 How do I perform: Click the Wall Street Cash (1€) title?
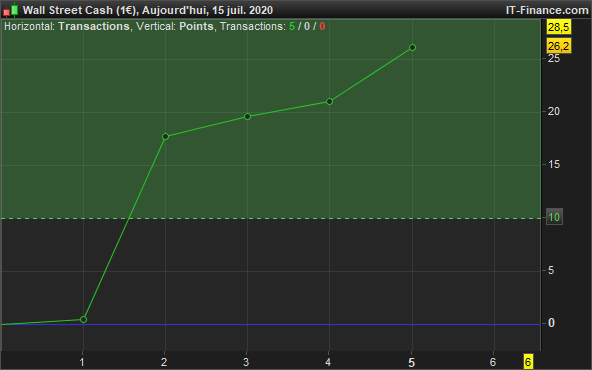pyautogui.click(x=79, y=10)
